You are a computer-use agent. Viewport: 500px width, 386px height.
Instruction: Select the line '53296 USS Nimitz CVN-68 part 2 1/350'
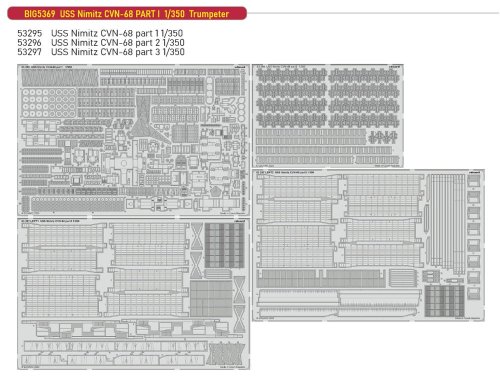101,43
